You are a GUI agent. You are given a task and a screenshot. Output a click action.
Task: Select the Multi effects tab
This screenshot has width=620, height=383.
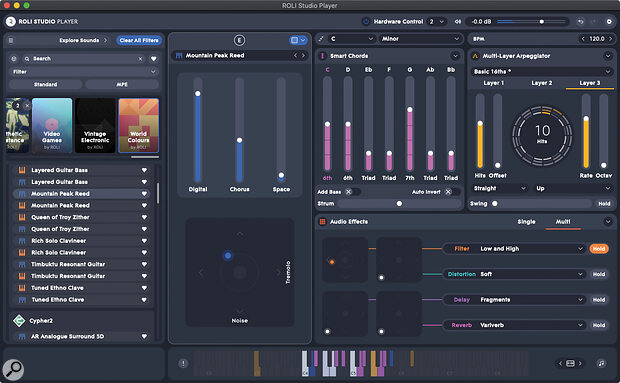click(563, 222)
